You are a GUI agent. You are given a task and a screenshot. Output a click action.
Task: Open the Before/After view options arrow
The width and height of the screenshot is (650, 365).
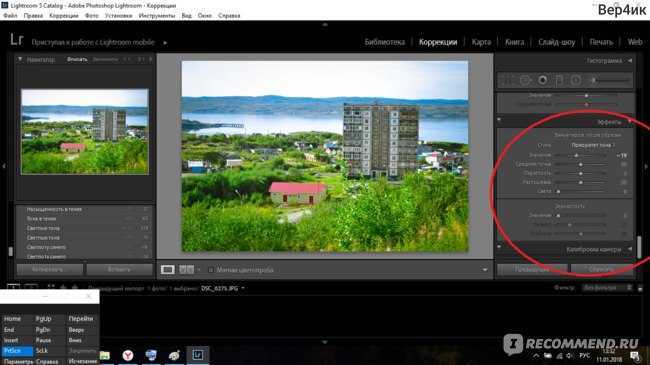199,270
